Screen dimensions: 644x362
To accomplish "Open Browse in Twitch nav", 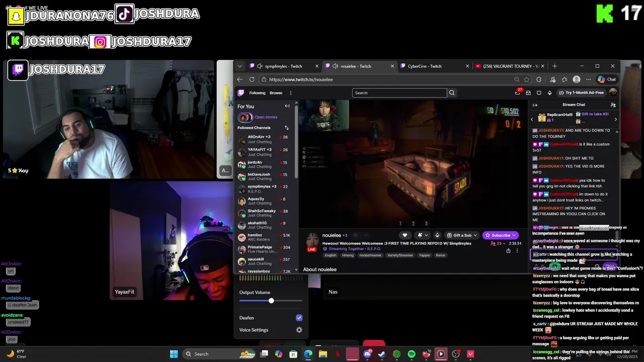I will [276, 93].
